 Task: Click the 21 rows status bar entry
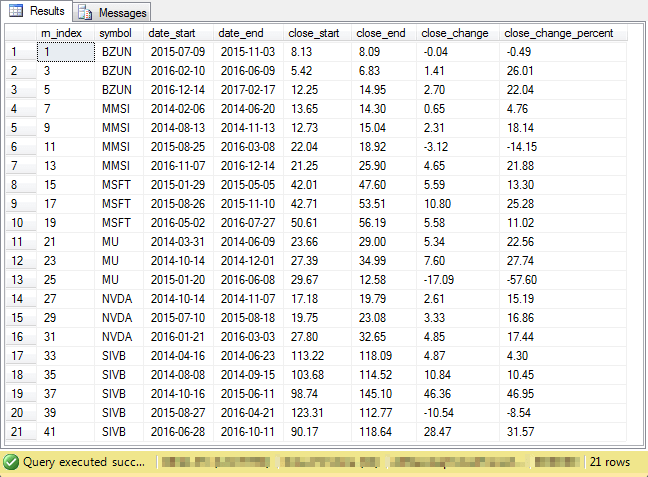tap(610, 462)
